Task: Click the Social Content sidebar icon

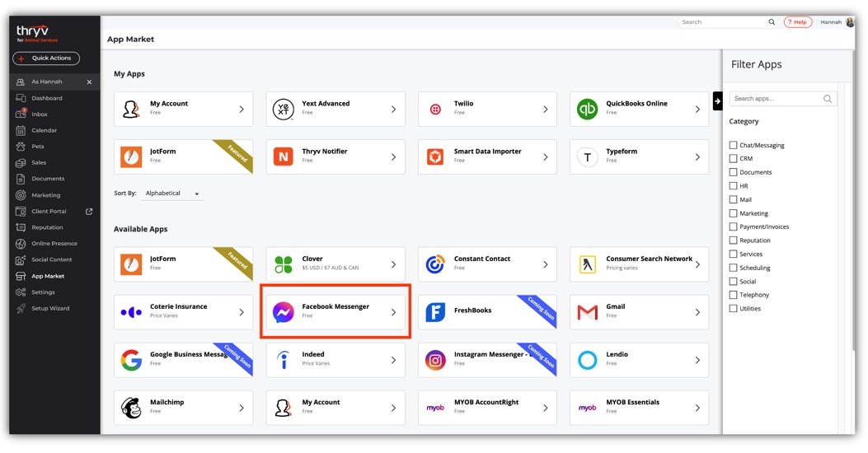Action: coord(21,259)
